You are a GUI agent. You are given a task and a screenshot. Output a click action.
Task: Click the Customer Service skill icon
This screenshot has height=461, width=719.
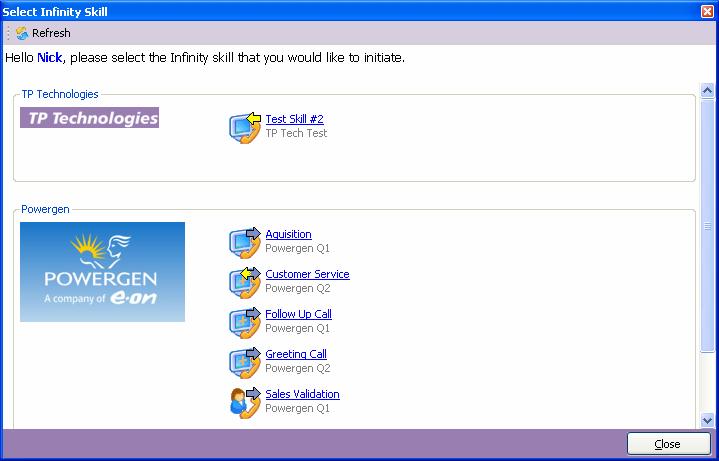(245, 283)
